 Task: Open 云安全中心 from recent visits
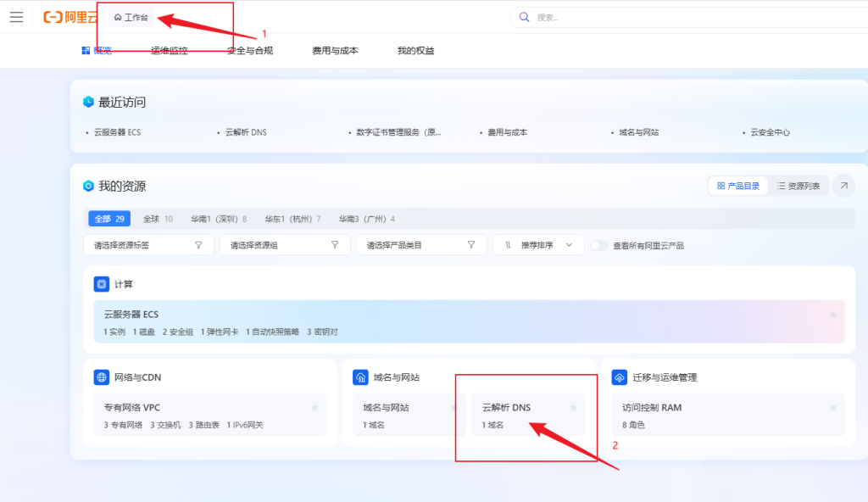tap(770, 133)
